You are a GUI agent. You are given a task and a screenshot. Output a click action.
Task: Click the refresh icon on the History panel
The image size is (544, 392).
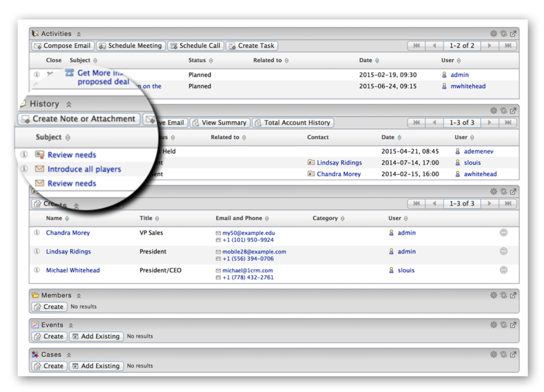click(x=504, y=110)
